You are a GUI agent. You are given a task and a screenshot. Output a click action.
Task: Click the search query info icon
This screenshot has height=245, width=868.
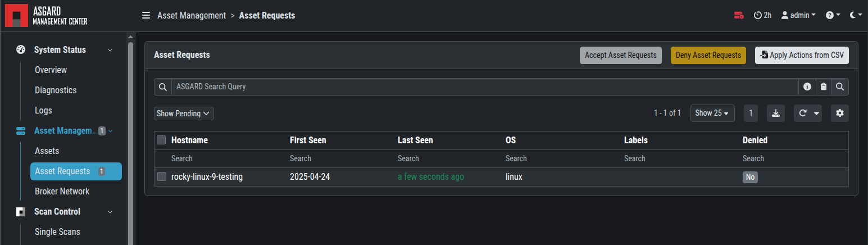point(807,87)
